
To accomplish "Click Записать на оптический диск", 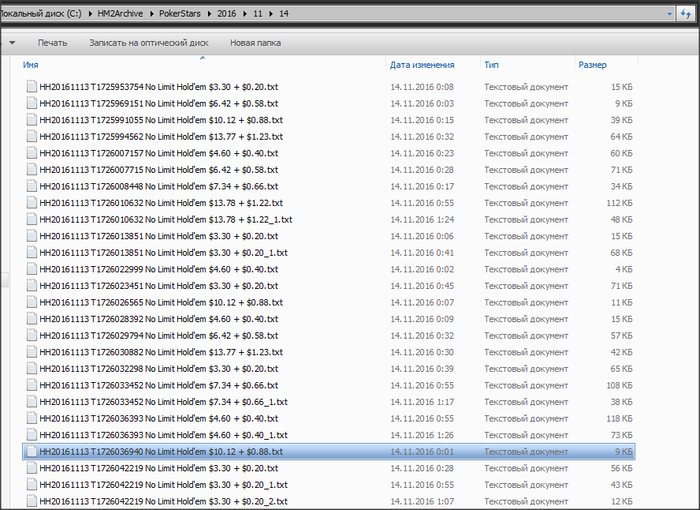I will click(149, 43).
